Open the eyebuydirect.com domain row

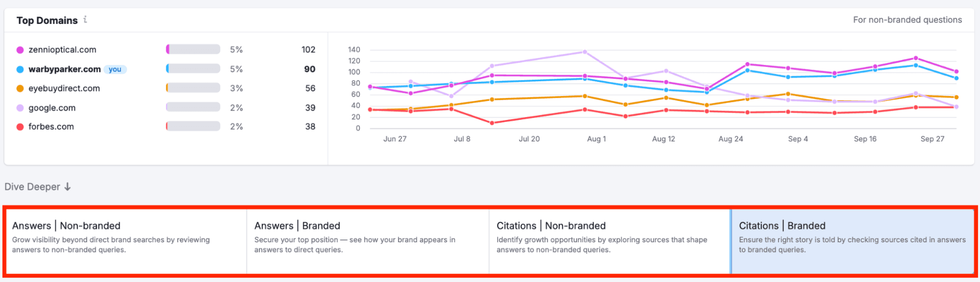(64, 89)
